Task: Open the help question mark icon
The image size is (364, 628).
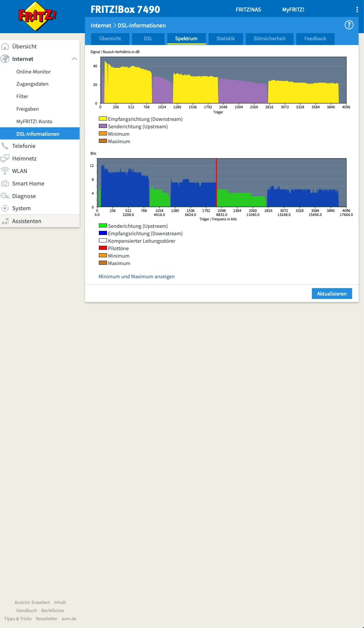Action: (349, 25)
